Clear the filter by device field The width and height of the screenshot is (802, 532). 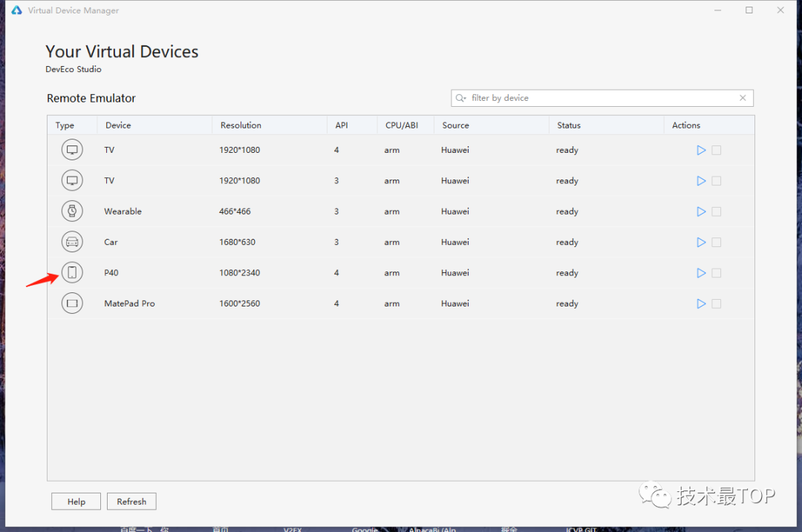pos(743,98)
